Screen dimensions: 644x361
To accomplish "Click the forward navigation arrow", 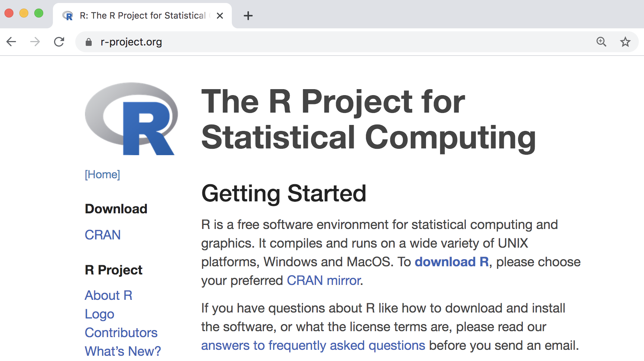I will [x=35, y=42].
